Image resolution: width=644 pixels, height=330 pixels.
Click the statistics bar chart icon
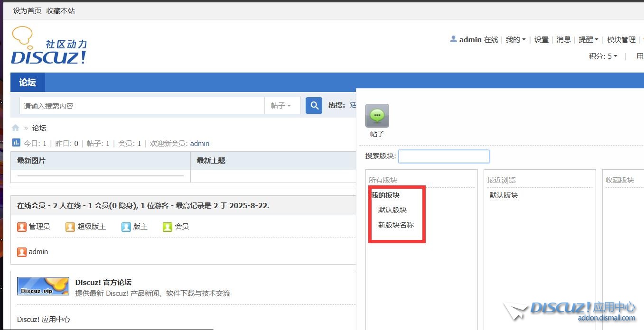[16, 143]
